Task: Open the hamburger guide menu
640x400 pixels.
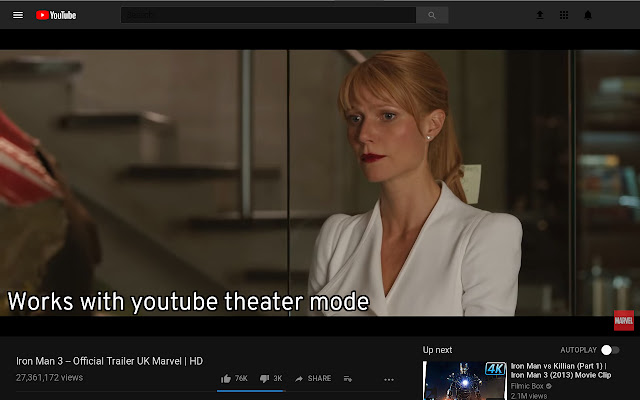Action: click(18, 15)
